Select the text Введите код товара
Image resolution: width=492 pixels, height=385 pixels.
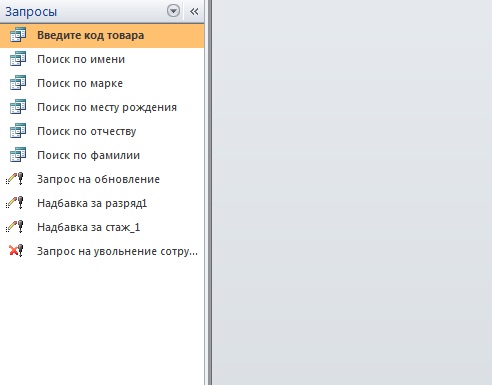(x=91, y=35)
